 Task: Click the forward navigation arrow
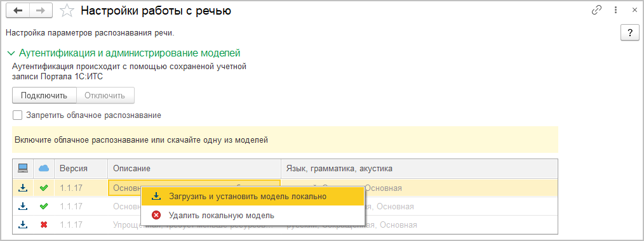pyautogui.click(x=40, y=11)
